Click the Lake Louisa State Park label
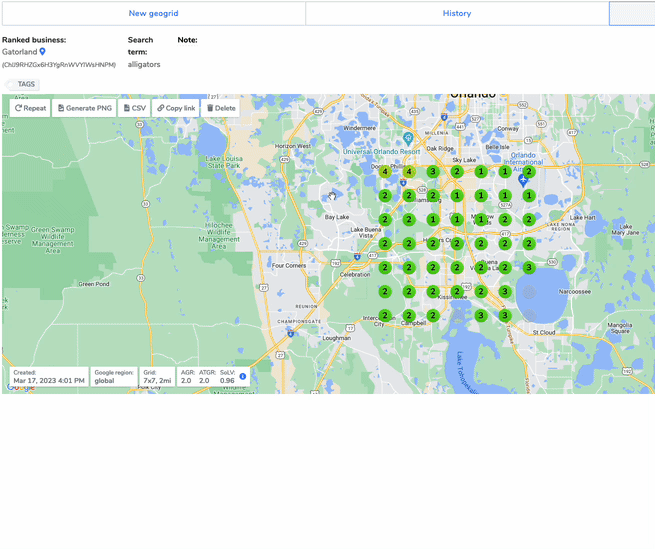 224,162
